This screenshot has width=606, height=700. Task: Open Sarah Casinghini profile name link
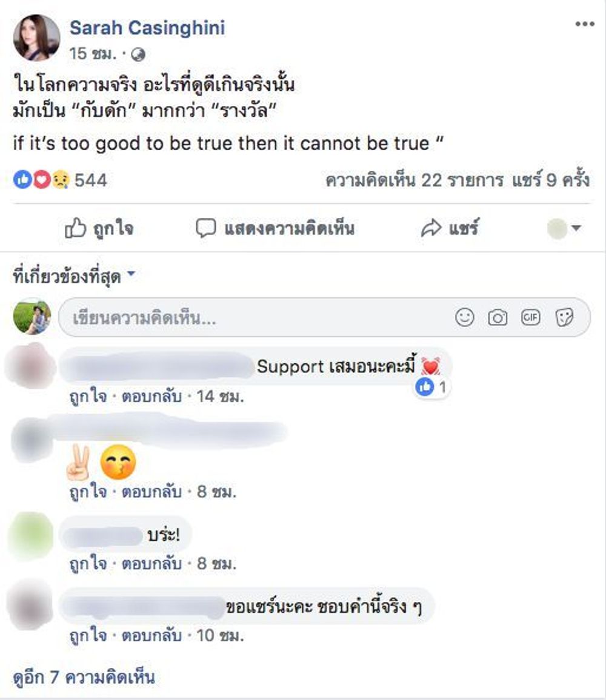pyautogui.click(x=147, y=28)
